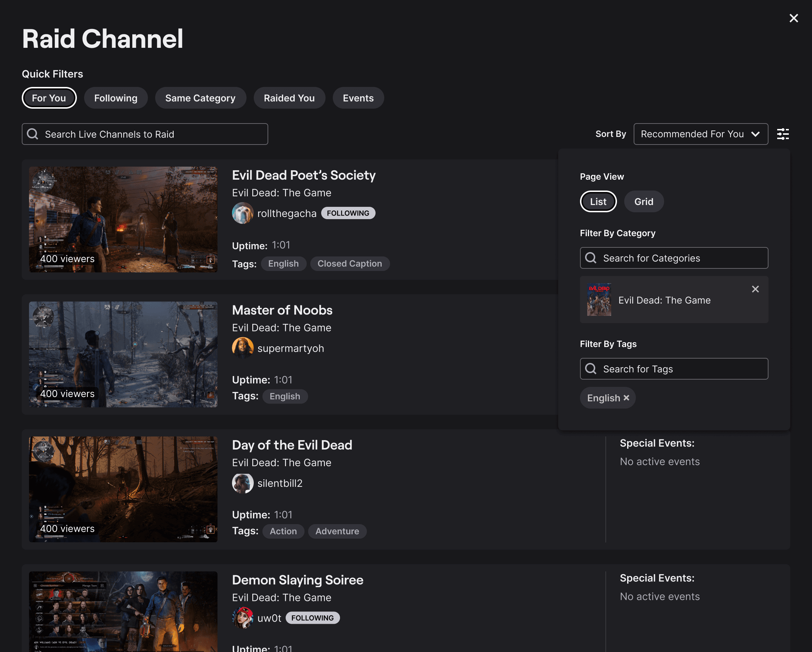
Task: Open the uw0t channel name
Action: click(x=269, y=618)
